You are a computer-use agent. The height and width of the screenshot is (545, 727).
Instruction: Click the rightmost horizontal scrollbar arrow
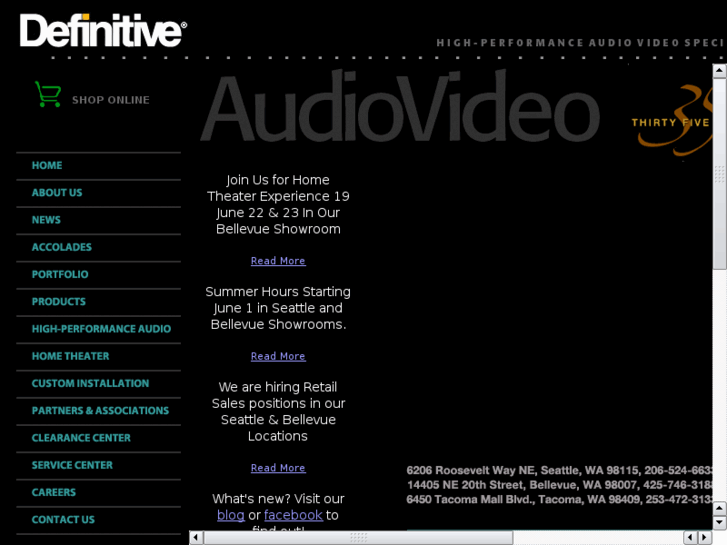coord(705,537)
